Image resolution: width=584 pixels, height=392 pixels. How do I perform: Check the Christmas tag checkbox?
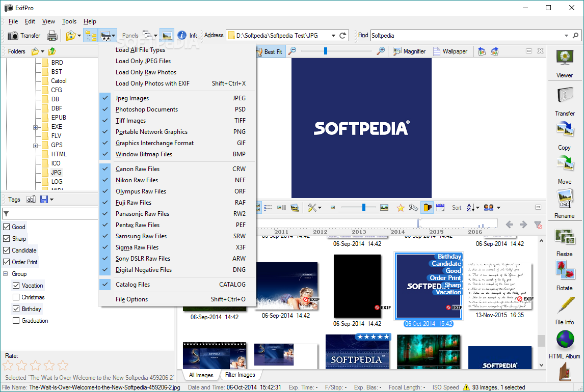click(x=16, y=297)
